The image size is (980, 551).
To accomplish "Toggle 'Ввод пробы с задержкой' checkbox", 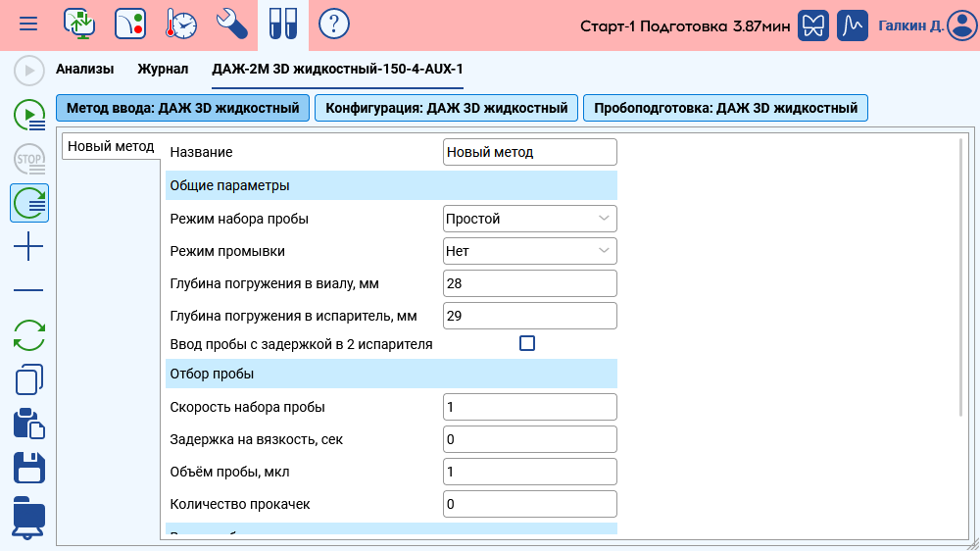I will tap(527, 343).
